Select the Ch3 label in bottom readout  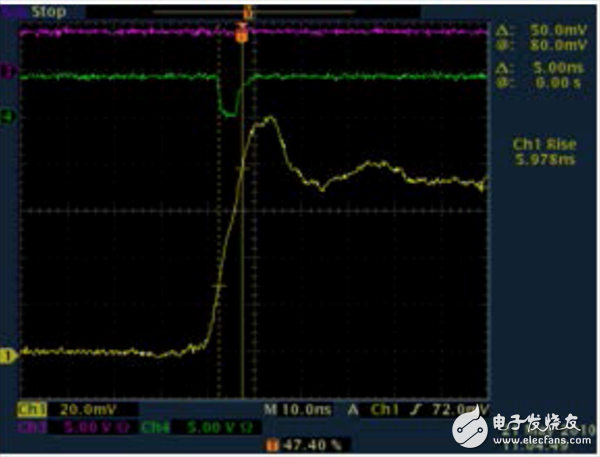click(32, 425)
